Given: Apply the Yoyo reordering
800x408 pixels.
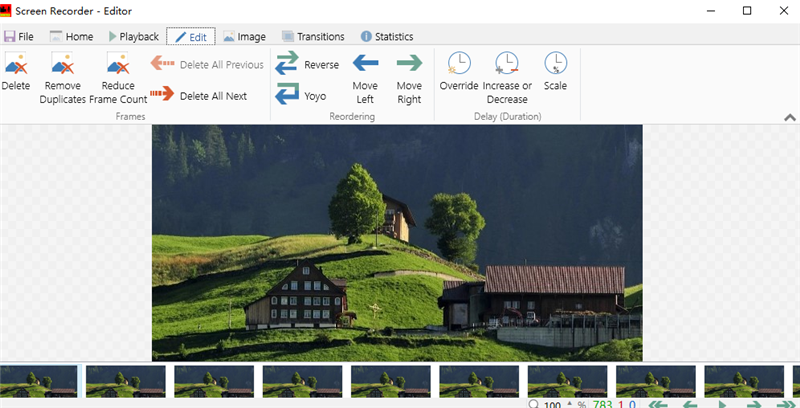Looking at the screenshot, I should click(301, 95).
